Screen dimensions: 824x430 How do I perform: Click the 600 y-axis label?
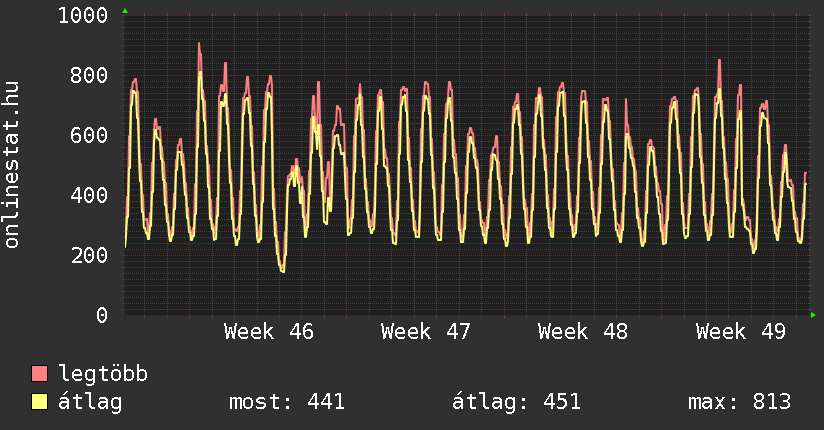(89, 136)
